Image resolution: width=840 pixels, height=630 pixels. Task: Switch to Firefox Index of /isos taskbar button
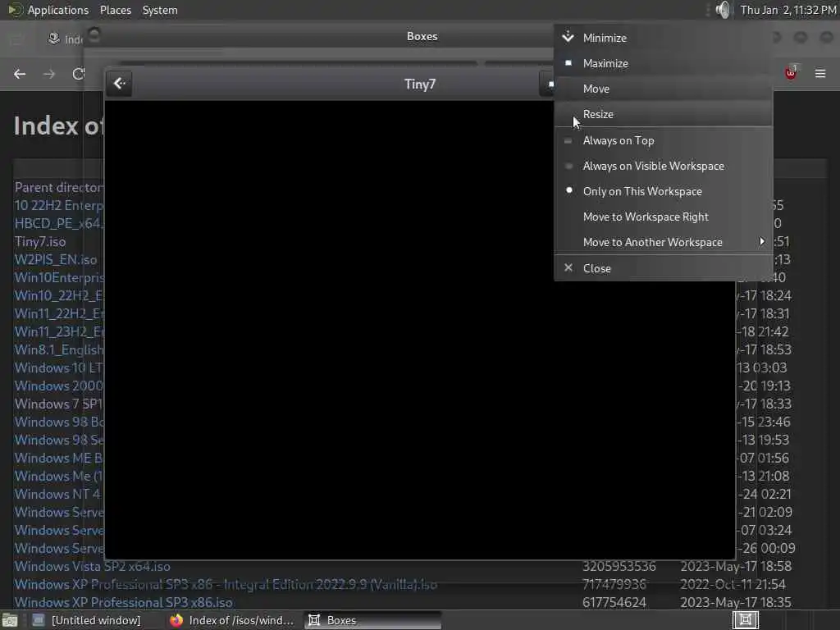pyautogui.click(x=232, y=620)
